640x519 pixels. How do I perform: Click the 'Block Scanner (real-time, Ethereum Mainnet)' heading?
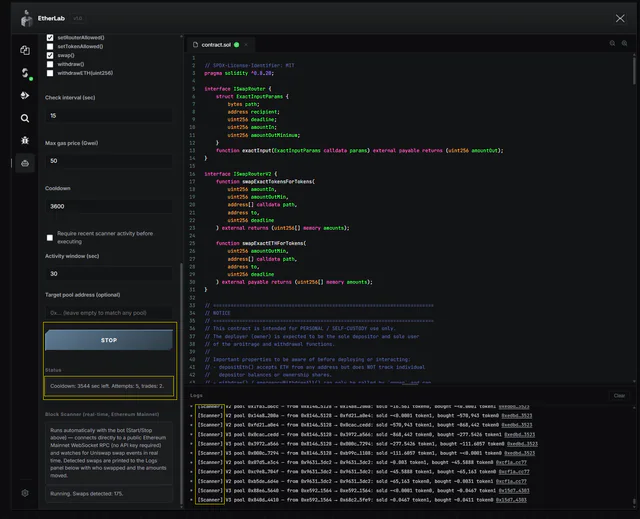(x=102, y=414)
